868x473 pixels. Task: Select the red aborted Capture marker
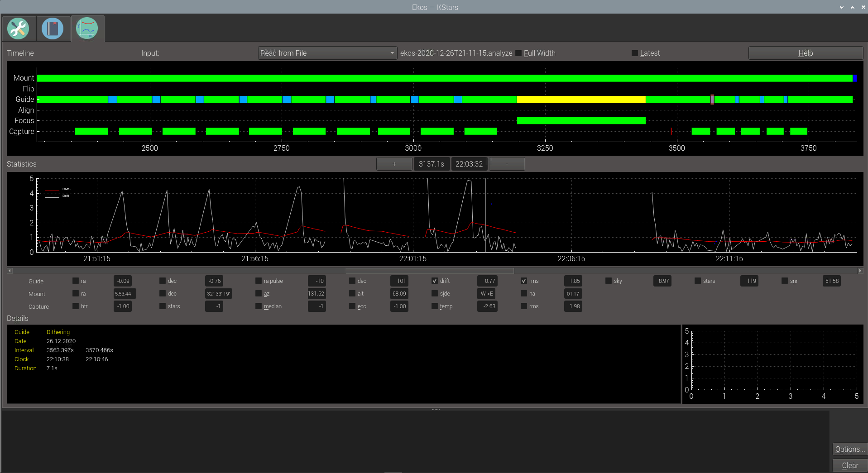[x=671, y=131]
